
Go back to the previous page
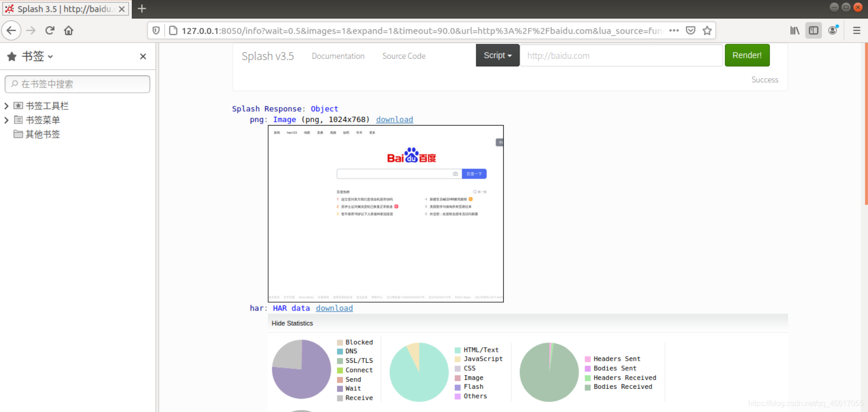(x=11, y=31)
